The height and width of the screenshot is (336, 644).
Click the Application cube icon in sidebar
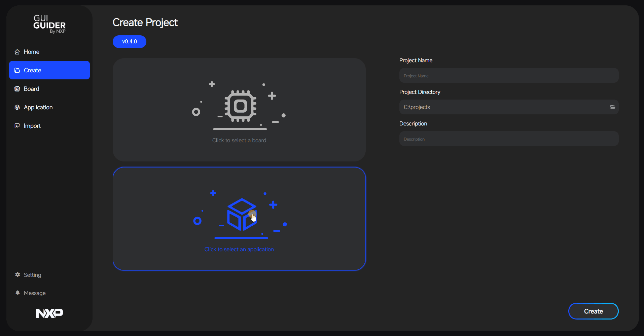click(x=17, y=107)
